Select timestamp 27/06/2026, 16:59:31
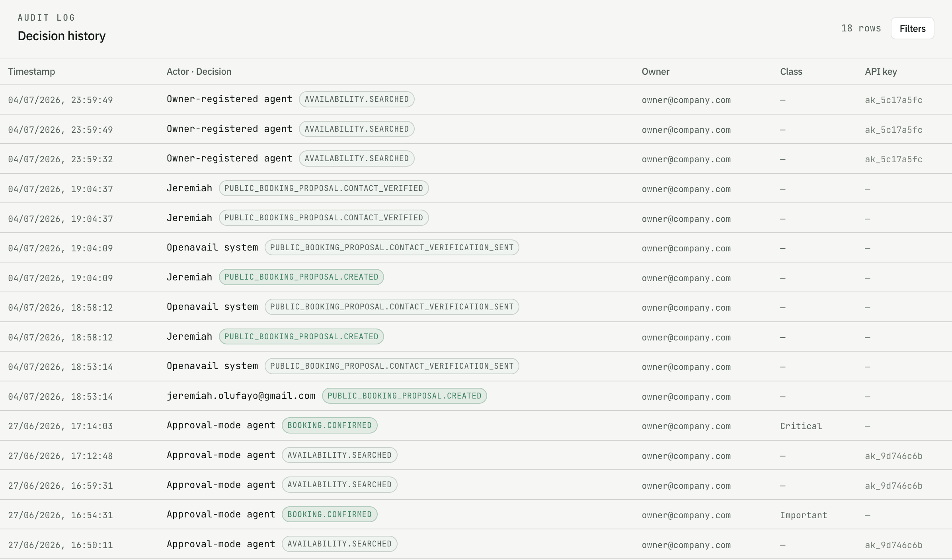Viewport: 952px width, 560px height. click(60, 486)
